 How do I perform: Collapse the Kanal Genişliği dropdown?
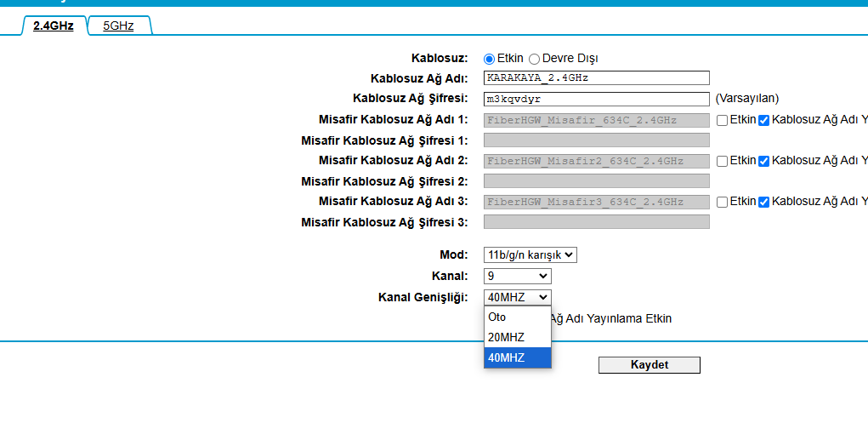coord(517,297)
